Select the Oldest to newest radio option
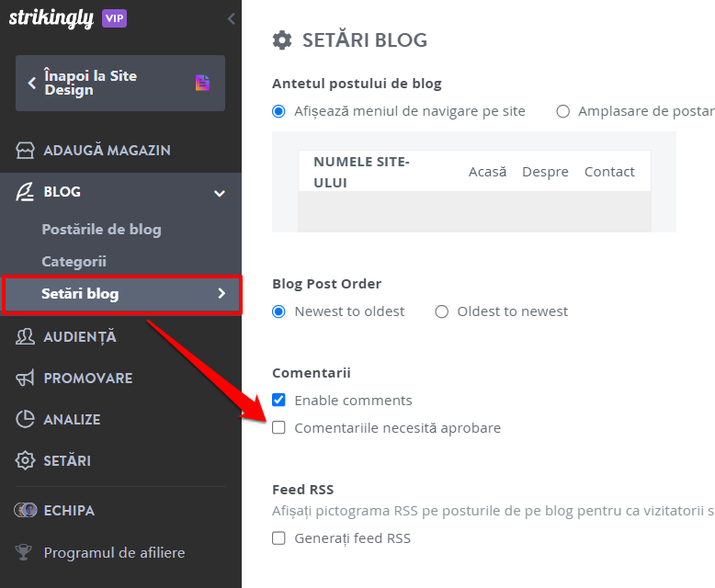The width and height of the screenshot is (715, 588). (441, 311)
